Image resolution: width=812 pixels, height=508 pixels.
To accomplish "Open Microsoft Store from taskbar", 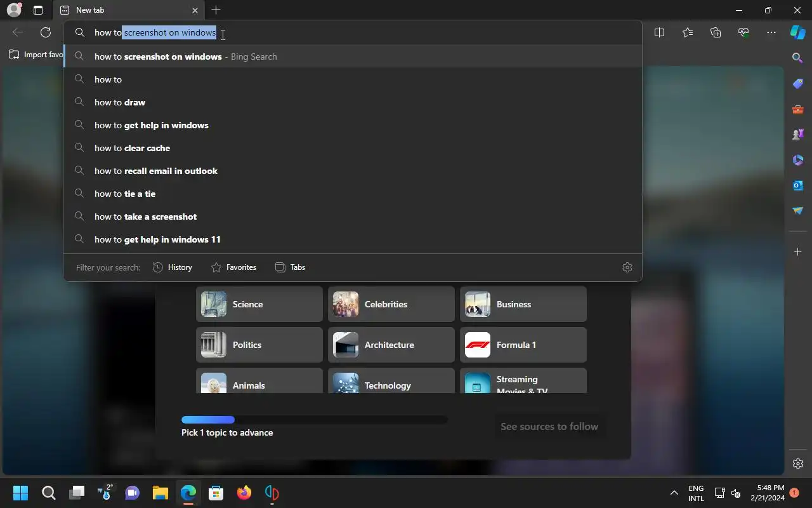I will point(216,493).
